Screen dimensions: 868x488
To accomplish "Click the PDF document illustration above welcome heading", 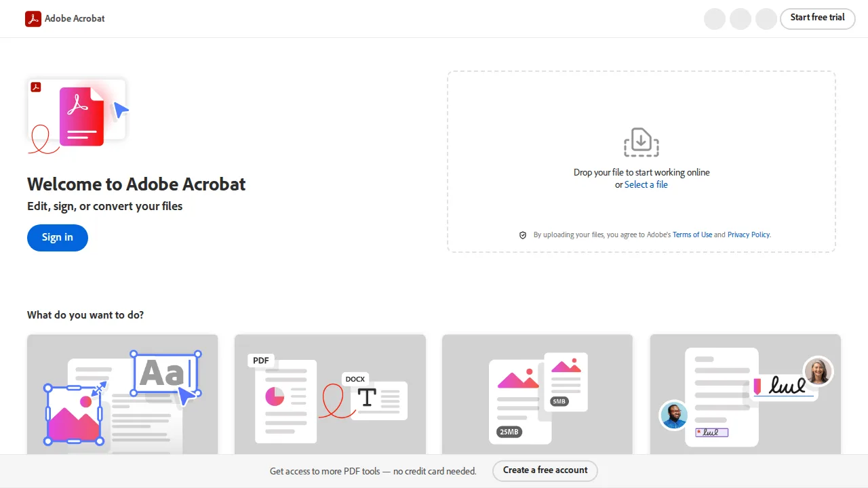I will (79, 117).
